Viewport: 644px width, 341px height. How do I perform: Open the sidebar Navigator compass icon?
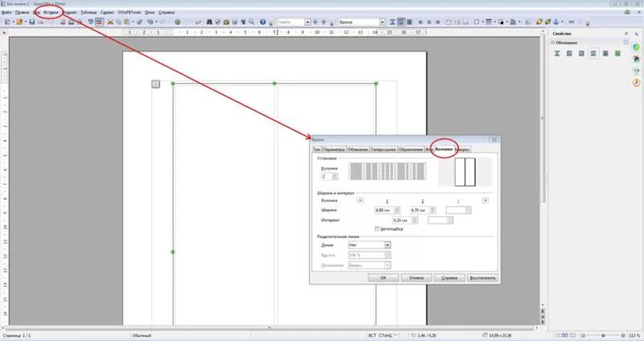click(x=636, y=83)
